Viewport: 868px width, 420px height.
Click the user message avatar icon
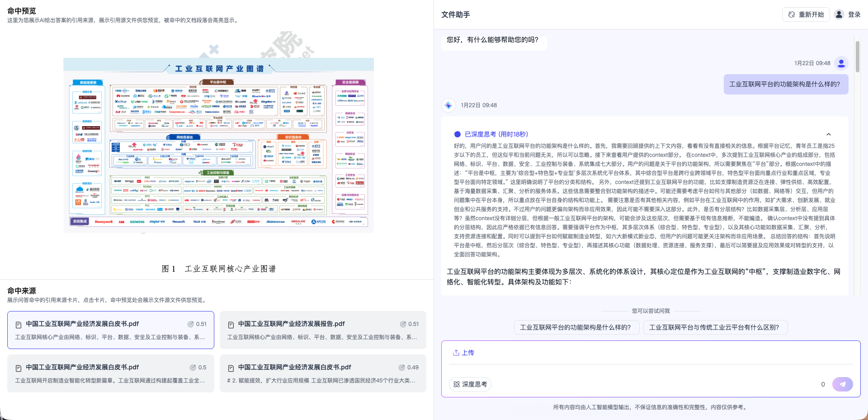[841, 63]
